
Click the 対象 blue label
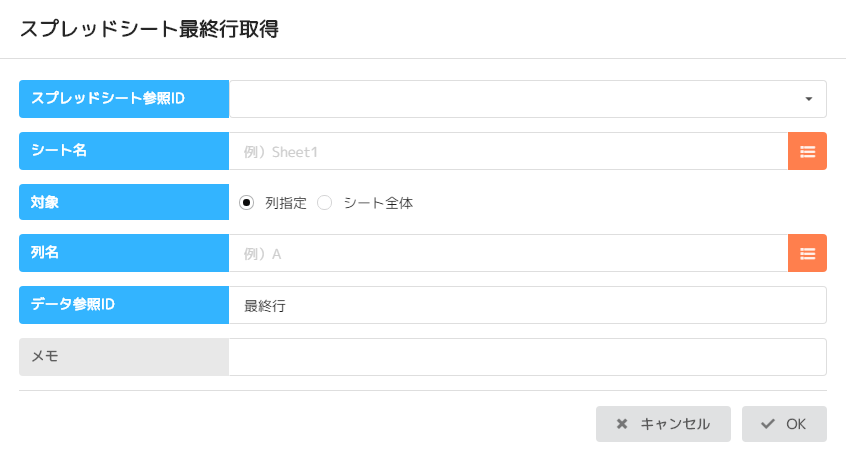tap(124, 202)
